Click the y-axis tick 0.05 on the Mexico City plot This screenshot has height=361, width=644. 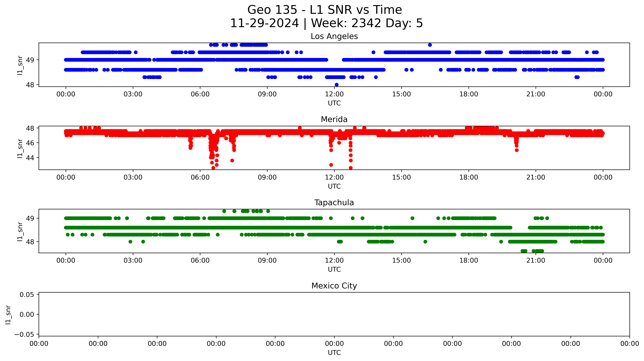27,295
